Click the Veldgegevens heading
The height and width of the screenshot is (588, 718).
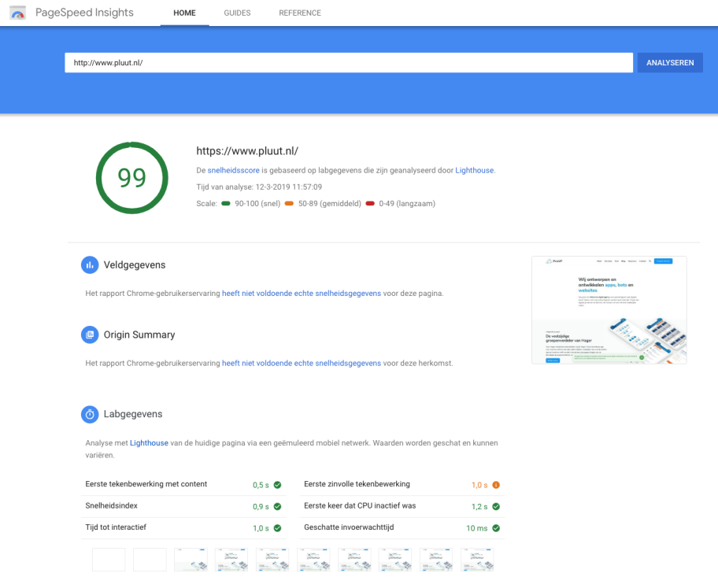pos(135,264)
